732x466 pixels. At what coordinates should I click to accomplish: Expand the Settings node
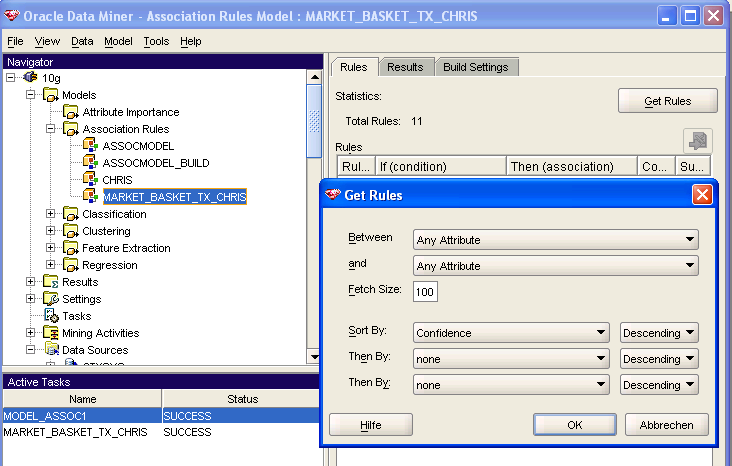pos(30,299)
